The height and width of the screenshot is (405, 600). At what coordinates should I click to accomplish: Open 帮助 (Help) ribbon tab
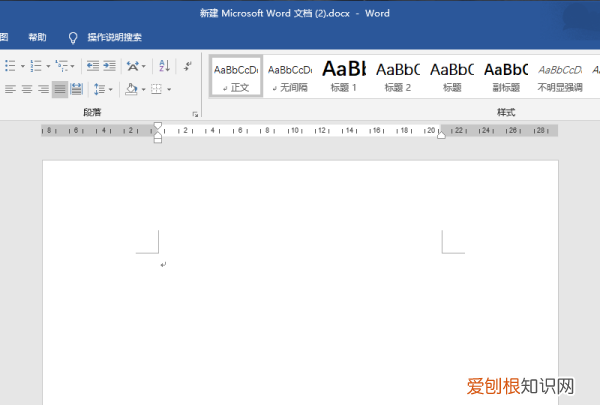tap(37, 37)
